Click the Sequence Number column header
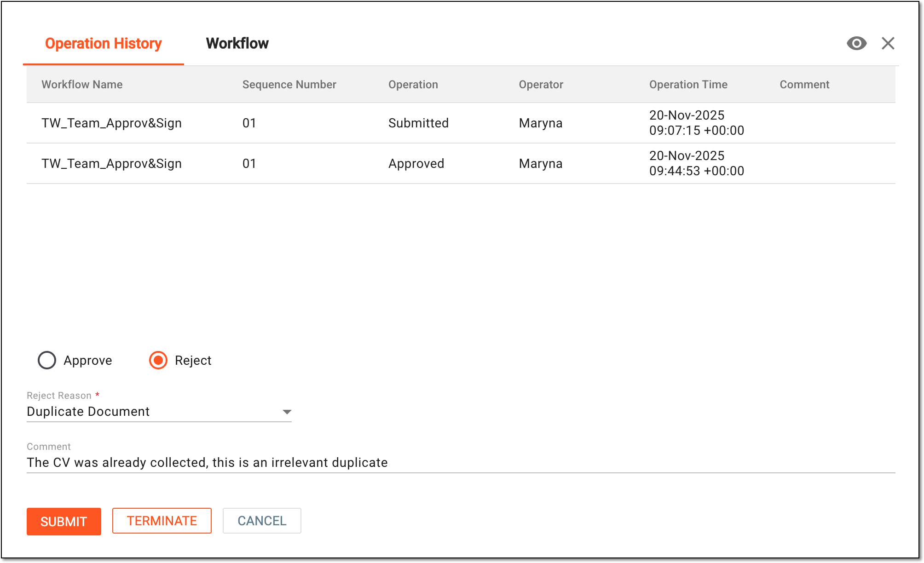 (x=289, y=85)
